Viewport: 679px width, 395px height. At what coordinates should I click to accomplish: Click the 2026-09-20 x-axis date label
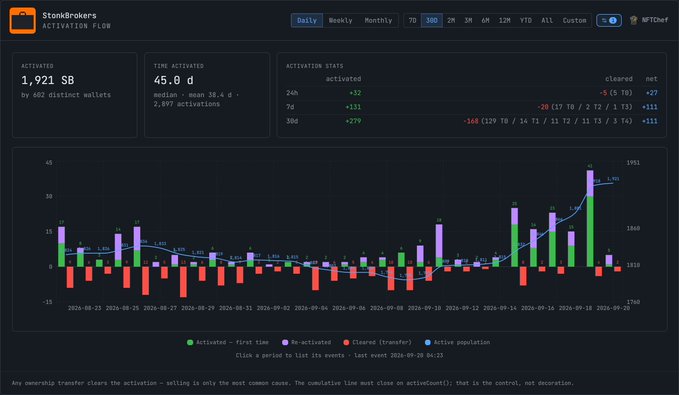point(613,308)
